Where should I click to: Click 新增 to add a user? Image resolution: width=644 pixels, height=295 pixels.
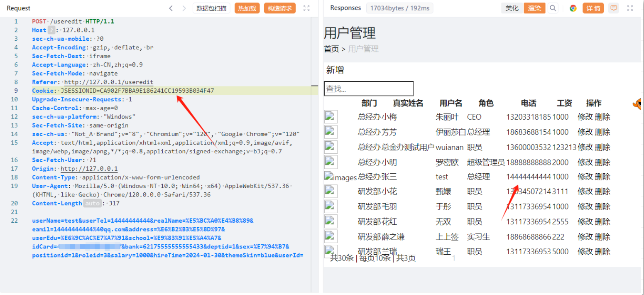coord(335,70)
